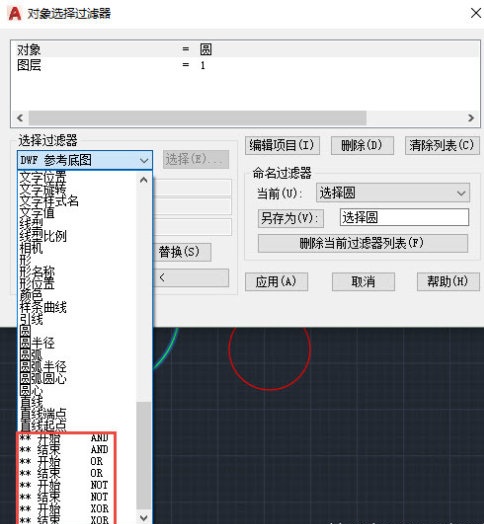
Task: Click the green arc in drawing area
Action: pyautogui.click(x=168, y=351)
